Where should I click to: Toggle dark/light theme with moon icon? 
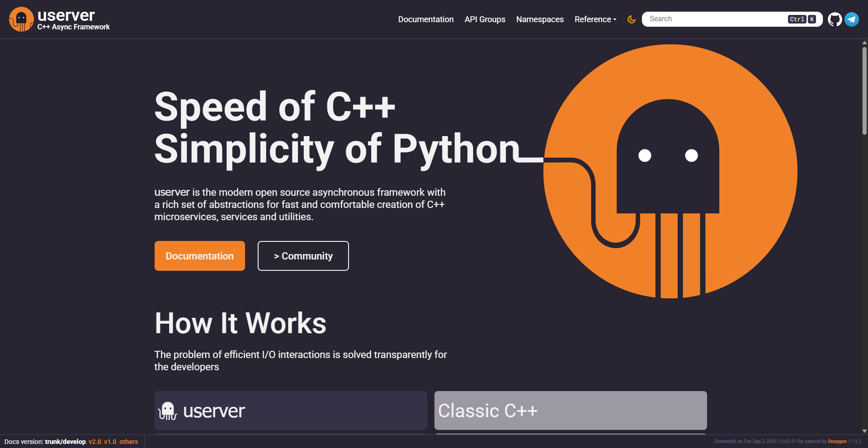click(632, 19)
